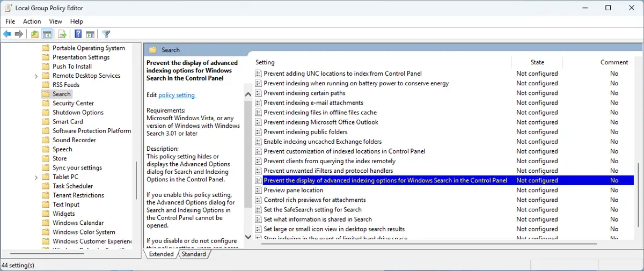The height and width of the screenshot is (271, 644).
Task: Open the policy setting edit link
Action: coord(177,95)
